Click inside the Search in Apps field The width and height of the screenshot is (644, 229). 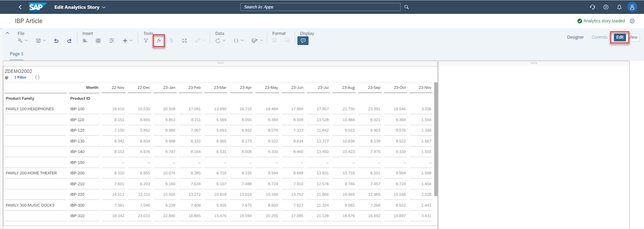coord(320,7)
